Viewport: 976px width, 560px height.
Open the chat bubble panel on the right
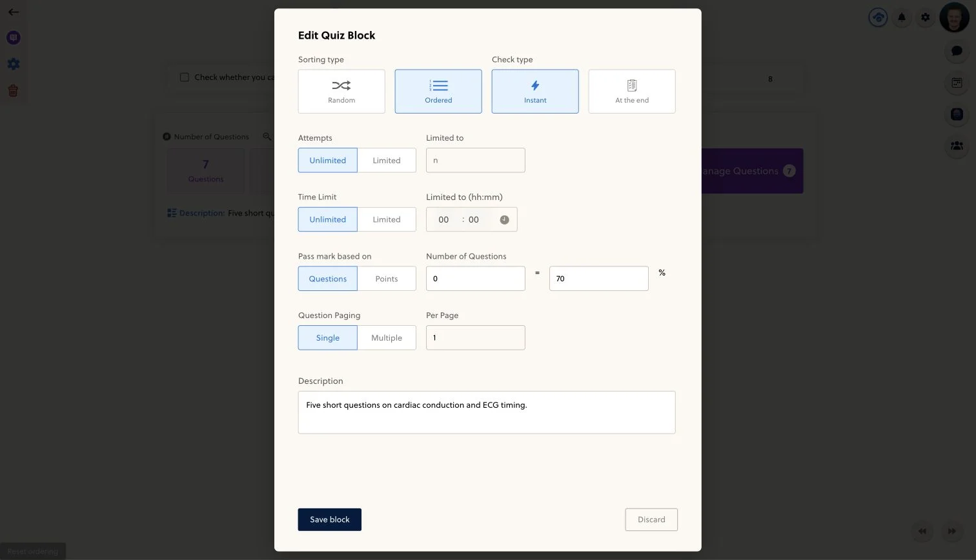pos(957,51)
